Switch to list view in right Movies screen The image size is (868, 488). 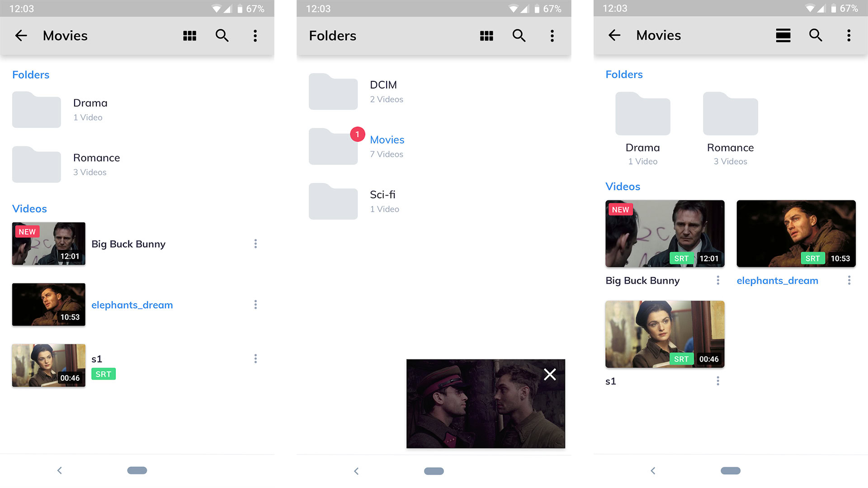point(783,35)
